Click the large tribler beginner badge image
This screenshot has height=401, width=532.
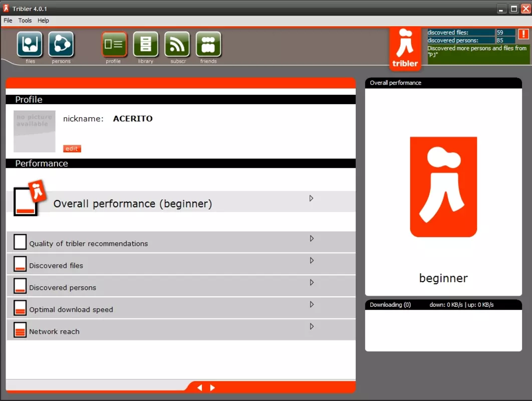tap(443, 187)
